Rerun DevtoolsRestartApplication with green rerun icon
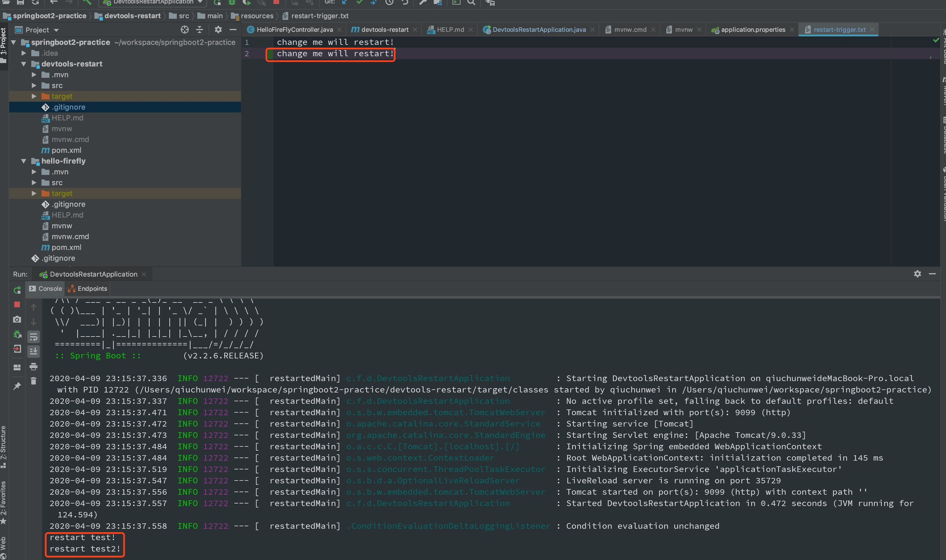Image resolution: width=946 pixels, height=560 pixels. point(17,290)
